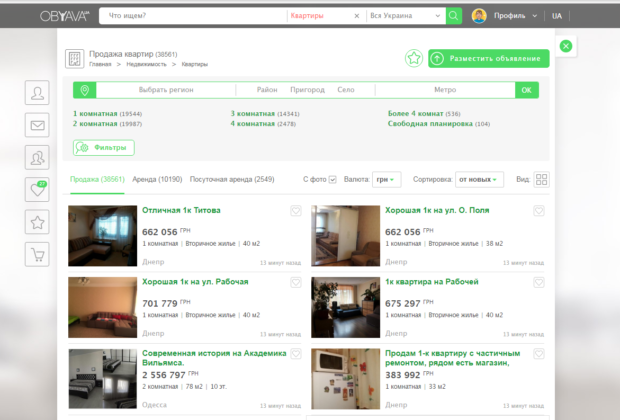Expand the 'от новых' sorting dropdown
The height and width of the screenshot is (420, 620).
click(x=479, y=180)
